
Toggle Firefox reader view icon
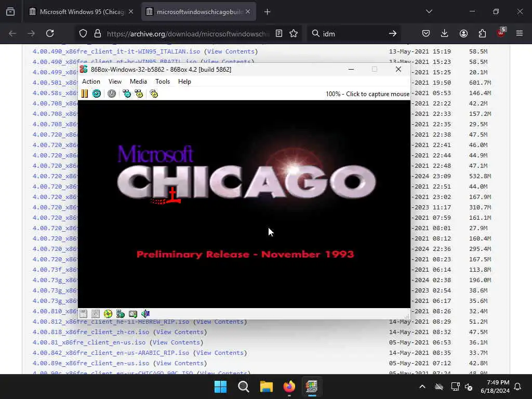(x=279, y=33)
